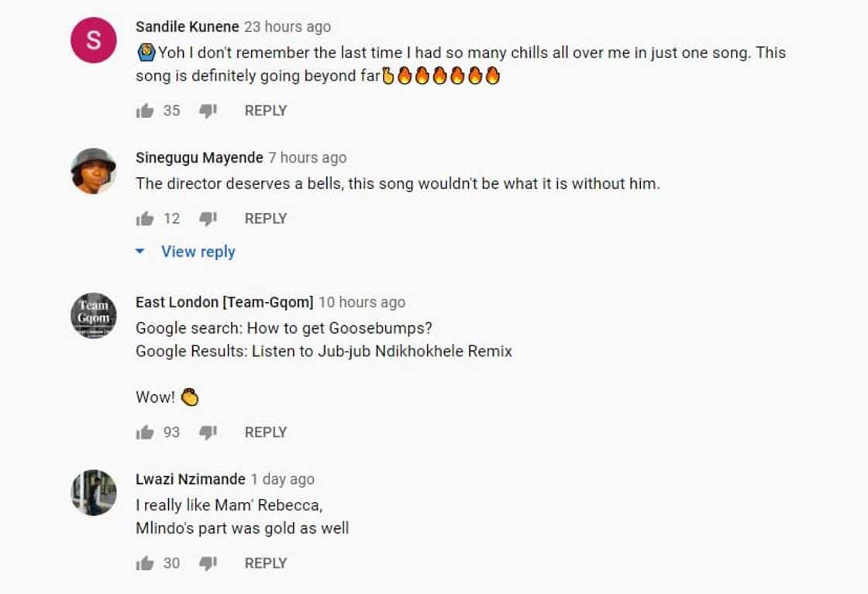Reply to Sinegugu Mayende's comment

(x=266, y=219)
